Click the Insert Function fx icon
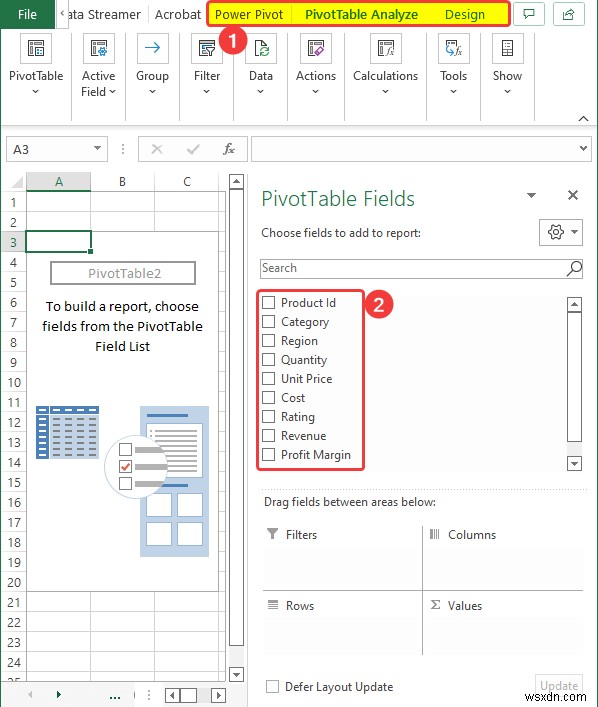Viewport: 598px width, 707px height. pos(229,149)
